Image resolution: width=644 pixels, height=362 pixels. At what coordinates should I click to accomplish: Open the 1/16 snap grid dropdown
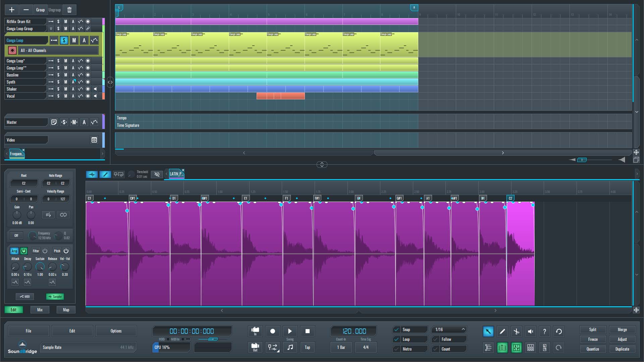[x=449, y=330]
